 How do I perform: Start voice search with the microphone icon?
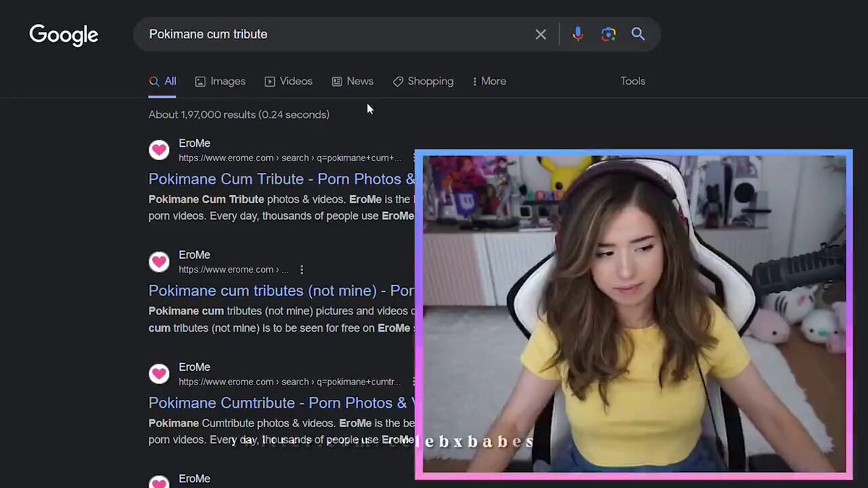577,34
